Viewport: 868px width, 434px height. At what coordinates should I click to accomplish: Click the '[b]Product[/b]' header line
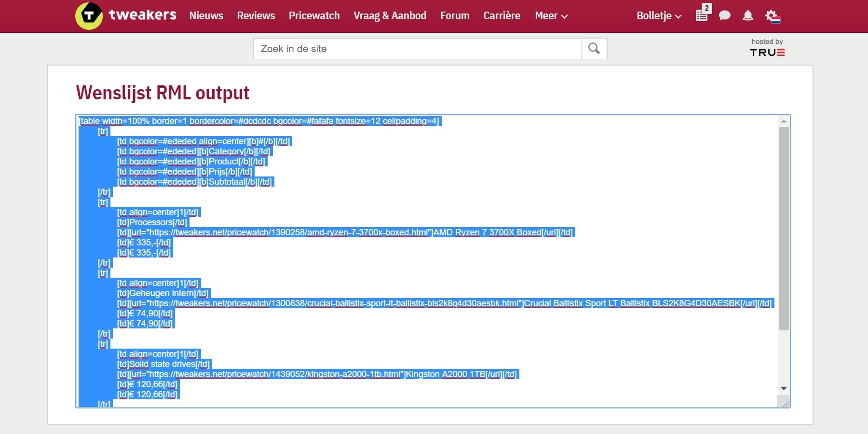tap(191, 162)
